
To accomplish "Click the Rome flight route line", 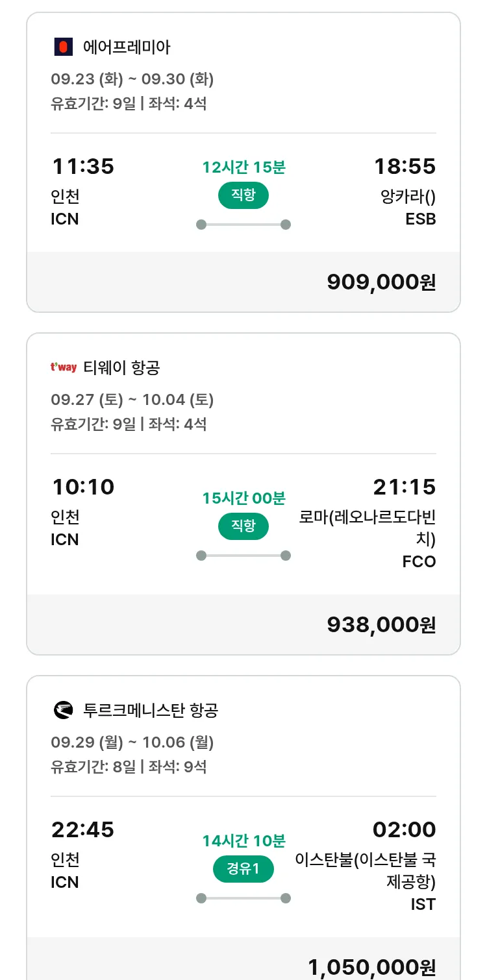I will point(243,556).
